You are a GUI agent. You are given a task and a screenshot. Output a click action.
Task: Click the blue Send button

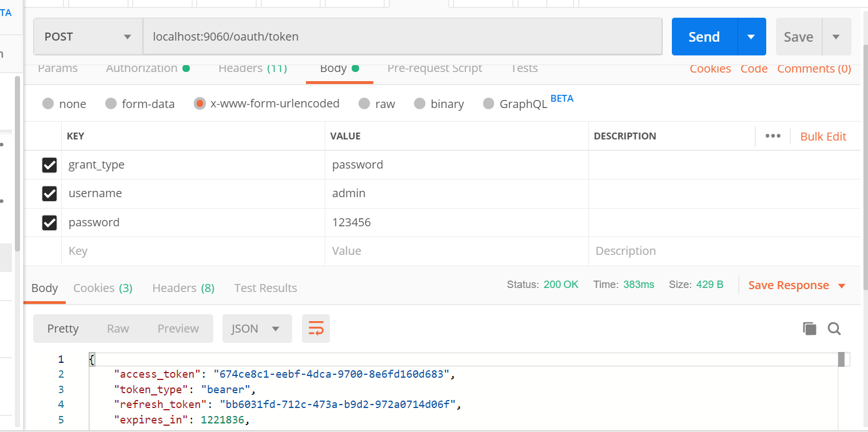coord(704,37)
